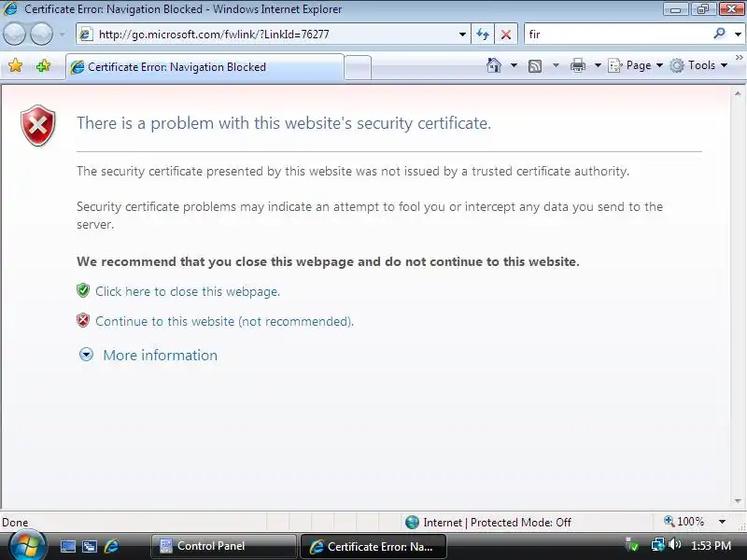Click the Refresh page icon
This screenshot has height=560, width=747.
point(483,35)
